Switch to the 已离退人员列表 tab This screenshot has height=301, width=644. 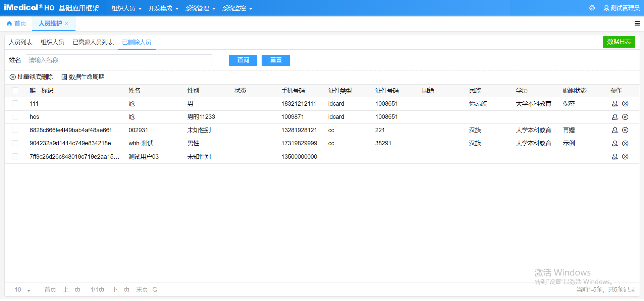pyautogui.click(x=93, y=42)
